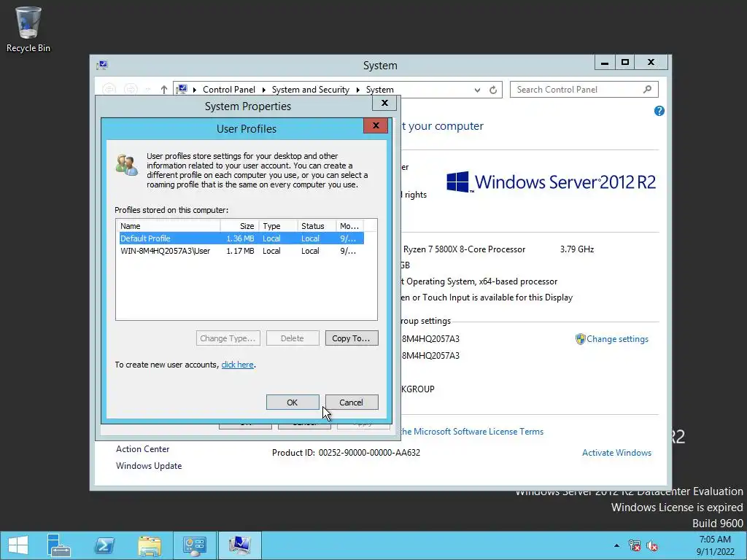Click the User Profiles people icon

coord(127,165)
